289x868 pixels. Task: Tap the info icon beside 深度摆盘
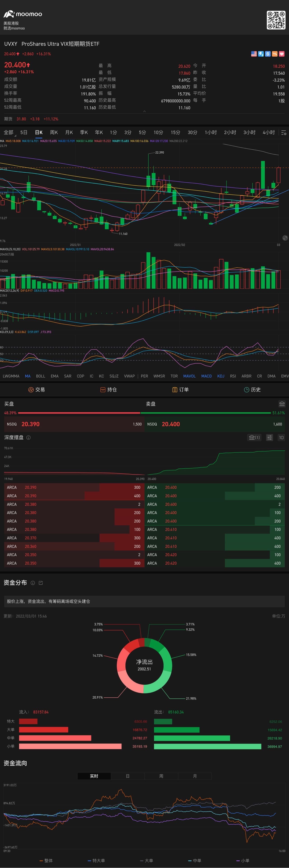[x=28, y=438]
